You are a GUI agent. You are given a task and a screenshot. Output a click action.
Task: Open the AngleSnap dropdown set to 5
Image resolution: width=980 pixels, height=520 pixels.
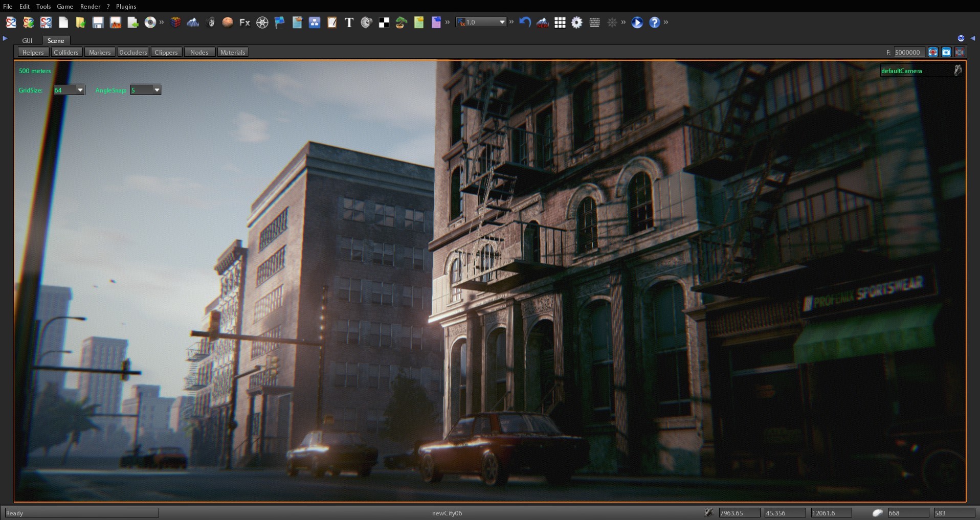146,89
